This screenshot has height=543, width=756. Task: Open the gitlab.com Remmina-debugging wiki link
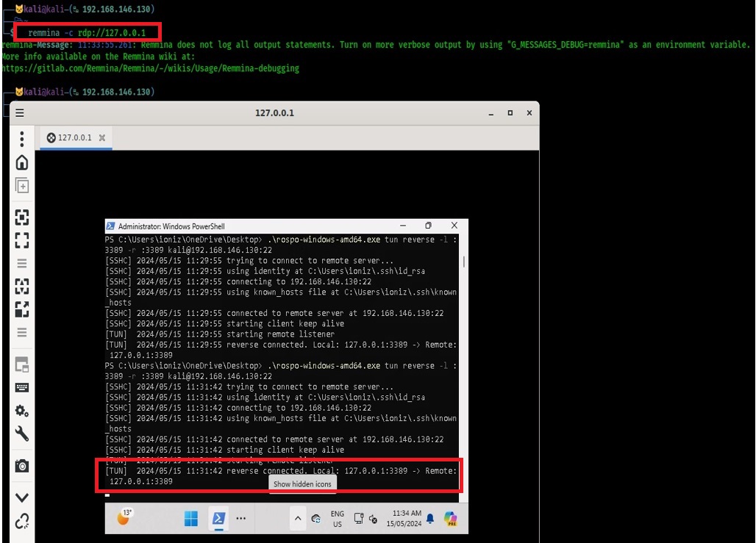point(150,68)
